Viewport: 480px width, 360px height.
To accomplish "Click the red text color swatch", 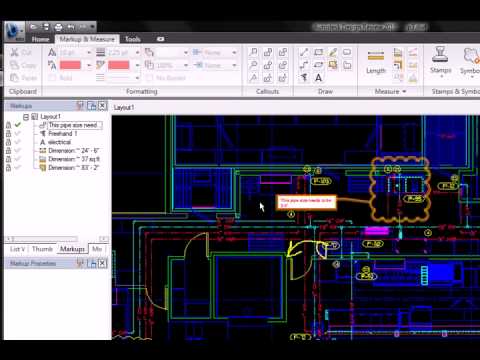I will point(70,65).
